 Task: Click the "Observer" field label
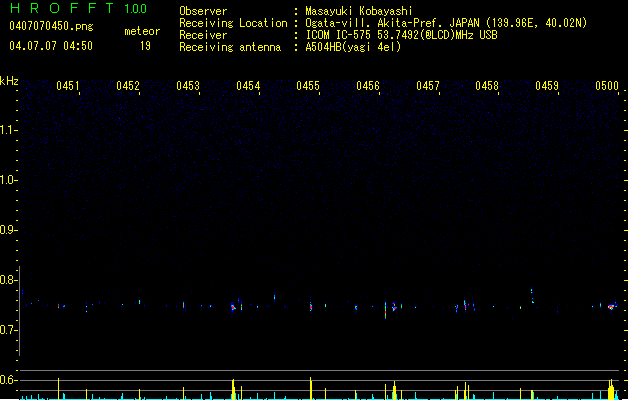click(203, 11)
